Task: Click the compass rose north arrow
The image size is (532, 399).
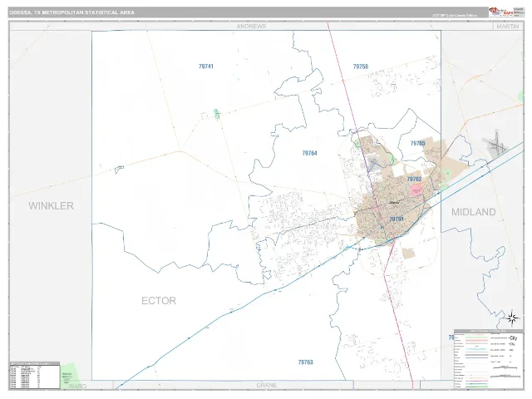Action: [x=512, y=318]
